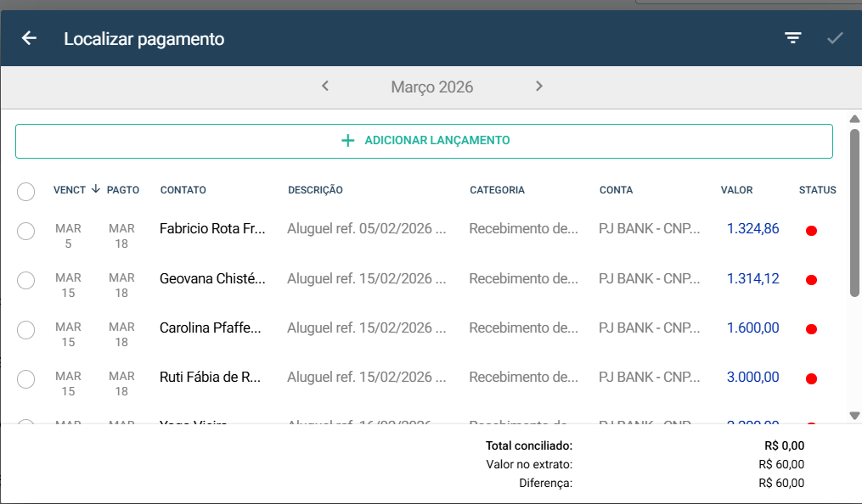Viewport: 862px width, 504px height.
Task: Open the filter options icon
Action: tap(792, 38)
